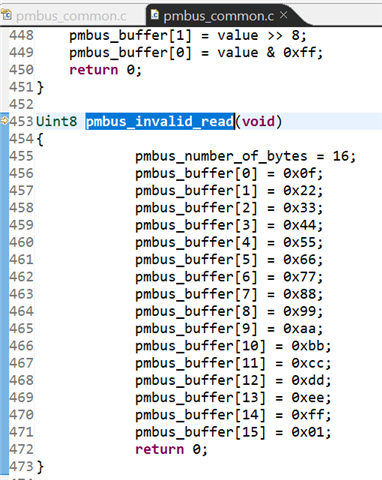Click 'value & 0xff' expression on line 449

pyautogui.click(x=266, y=53)
